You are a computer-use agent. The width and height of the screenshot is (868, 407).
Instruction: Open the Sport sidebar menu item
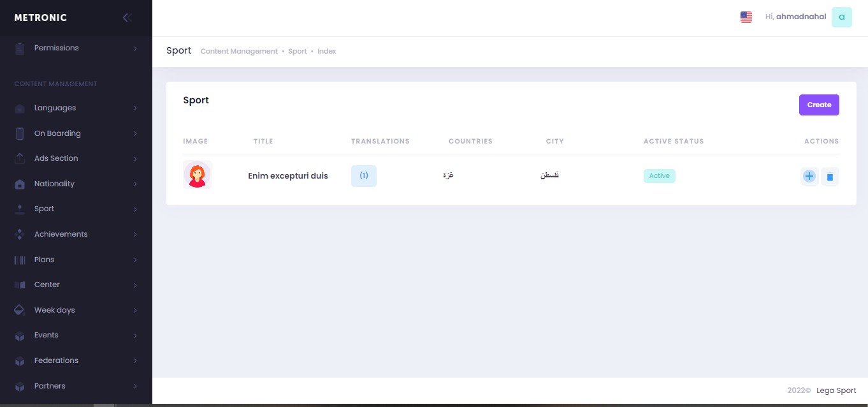pos(45,209)
